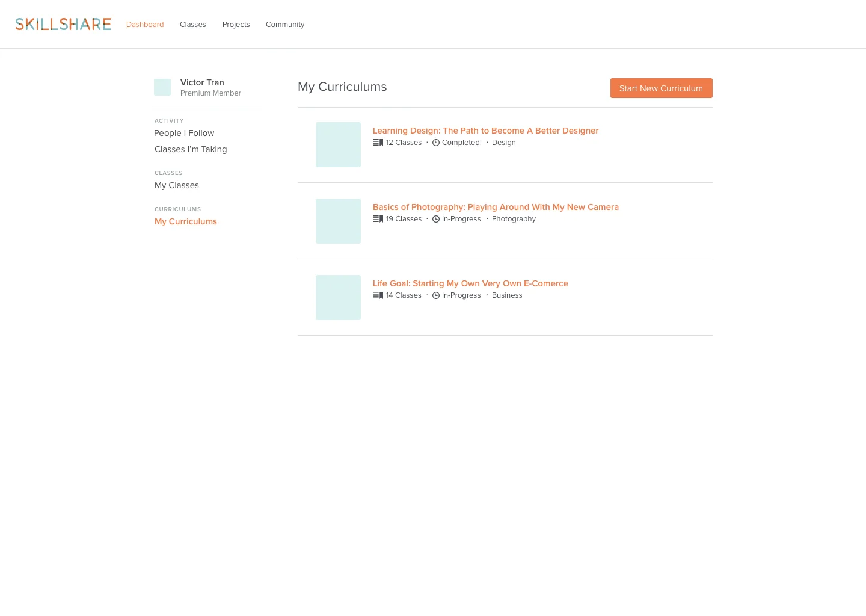Click the clock icon in Photography row
The width and height of the screenshot is (866, 616).
pos(436,219)
